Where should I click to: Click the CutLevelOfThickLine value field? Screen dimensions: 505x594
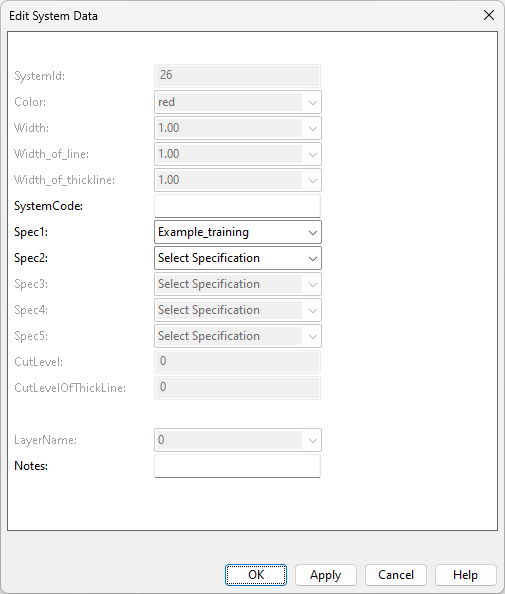(x=238, y=388)
